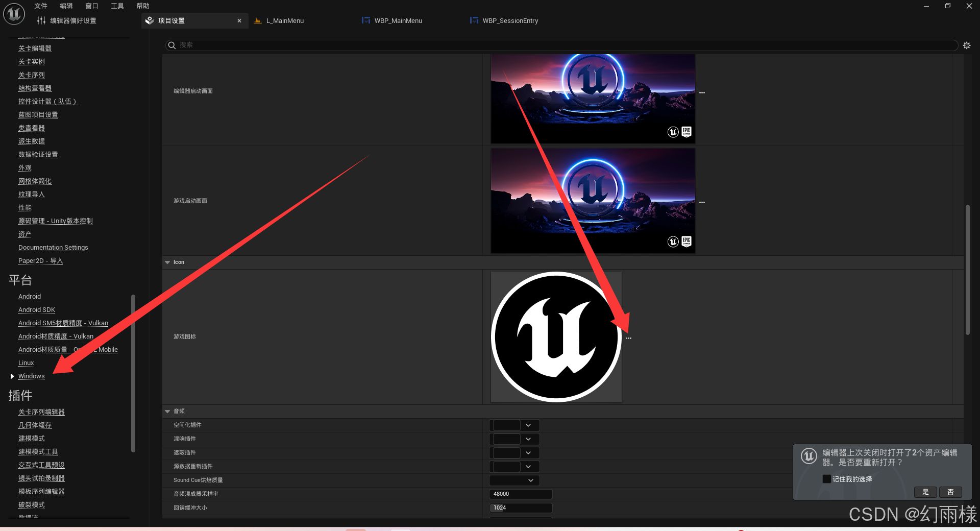Switch to the L_MainMenu tab

click(285, 21)
